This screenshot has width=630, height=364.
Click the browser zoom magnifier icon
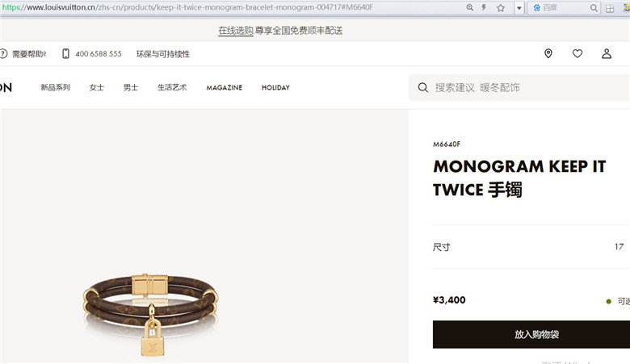coord(469,7)
